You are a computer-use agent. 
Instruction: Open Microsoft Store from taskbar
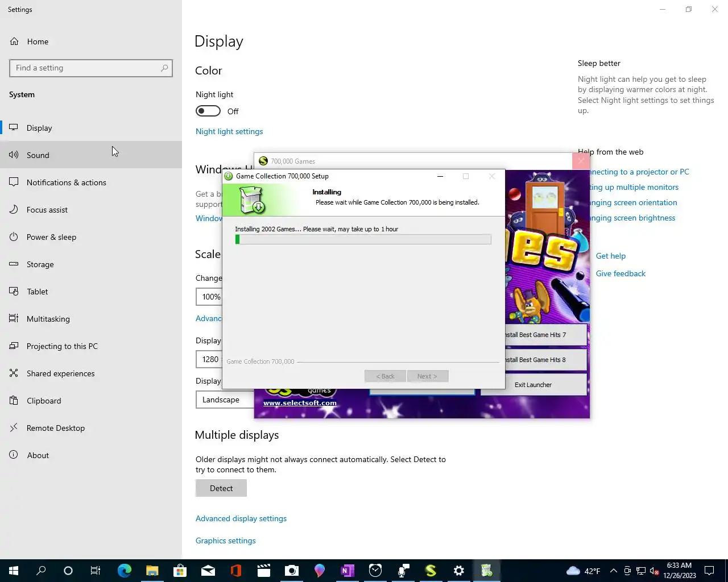pyautogui.click(x=180, y=571)
